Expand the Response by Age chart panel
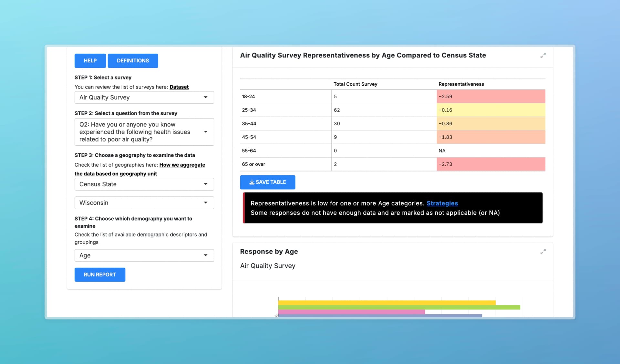The height and width of the screenshot is (364, 620). click(x=543, y=252)
